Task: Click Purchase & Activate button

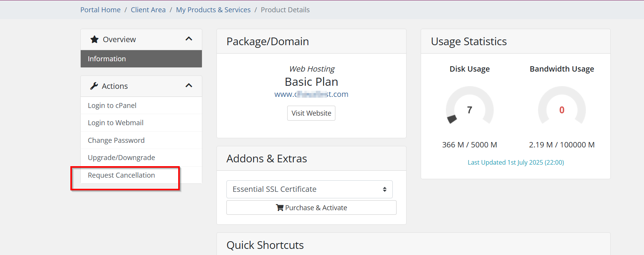Action: [311, 208]
